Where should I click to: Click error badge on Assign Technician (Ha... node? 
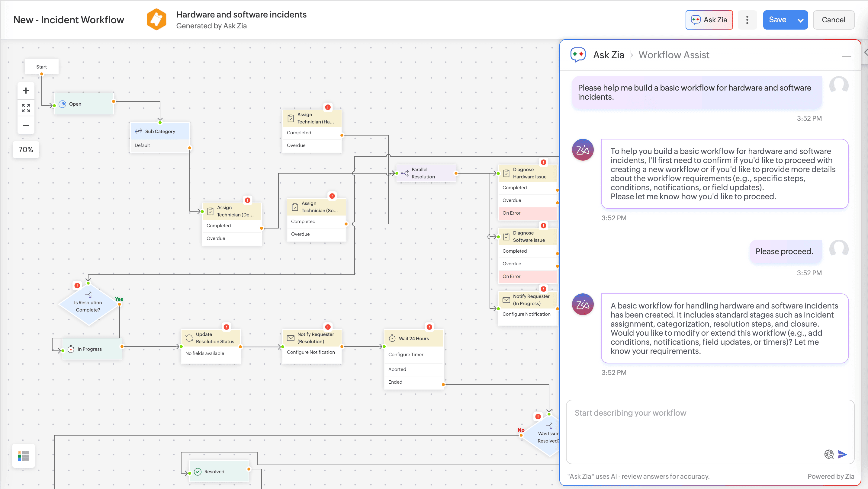[328, 107]
